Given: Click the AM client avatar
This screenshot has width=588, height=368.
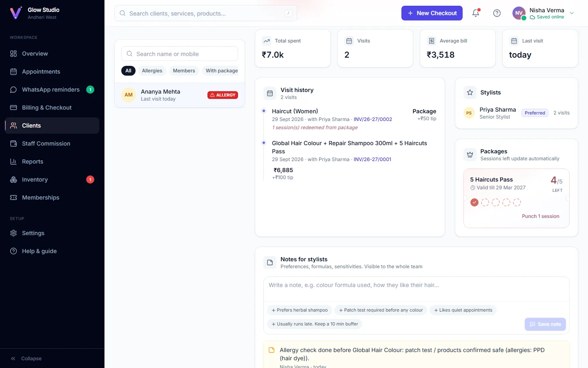Looking at the screenshot, I should 129,95.
